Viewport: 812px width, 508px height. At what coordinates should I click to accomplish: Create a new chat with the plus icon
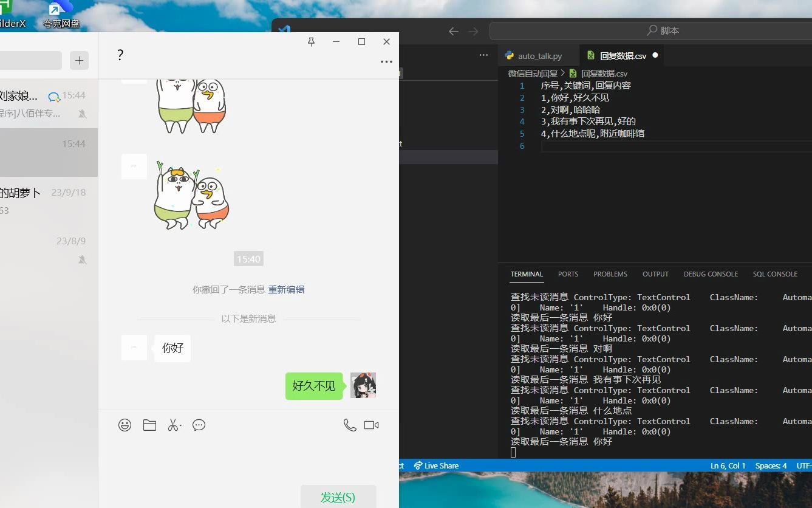pos(79,60)
